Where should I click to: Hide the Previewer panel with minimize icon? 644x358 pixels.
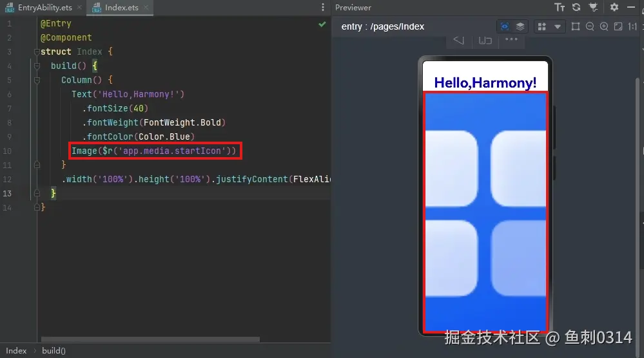[631, 7]
